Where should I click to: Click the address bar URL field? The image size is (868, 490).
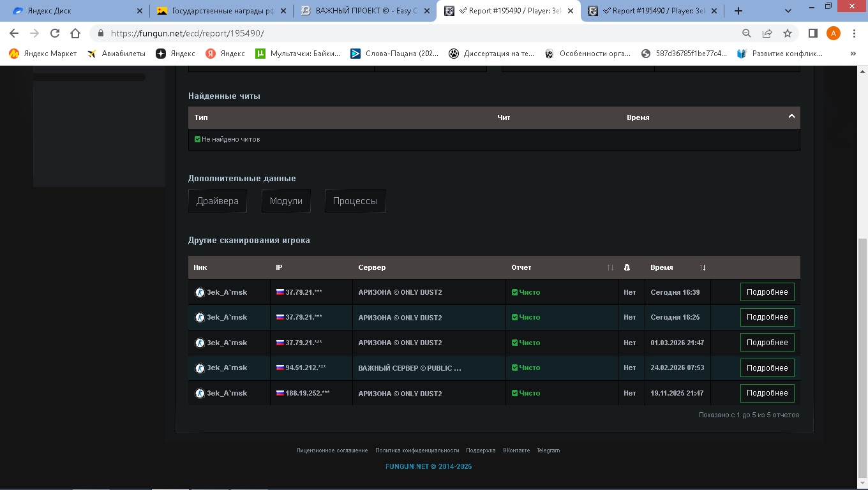tap(383, 33)
